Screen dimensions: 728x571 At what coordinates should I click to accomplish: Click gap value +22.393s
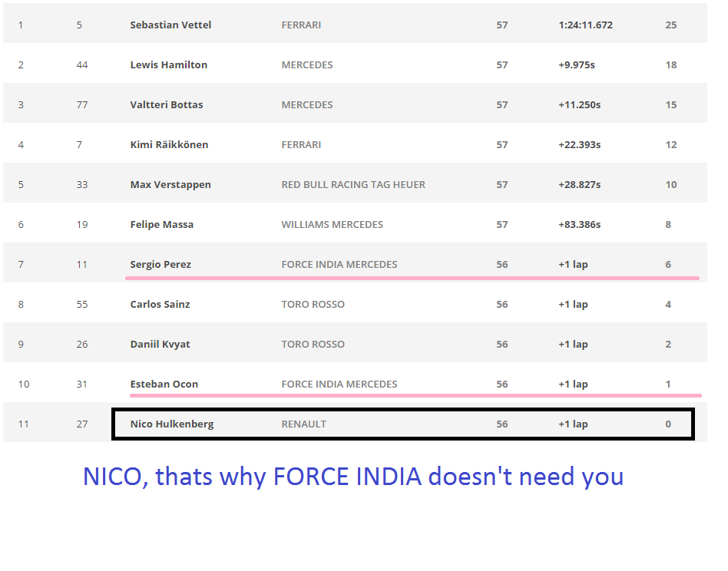pyautogui.click(x=580, y=145)
